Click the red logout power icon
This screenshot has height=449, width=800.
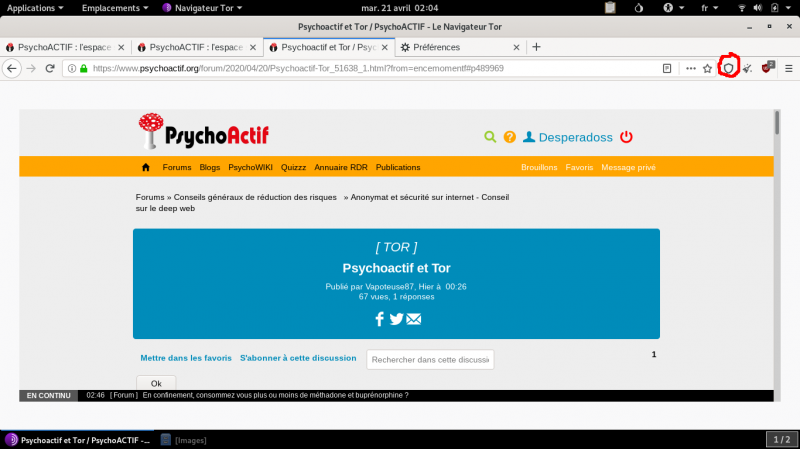[x=626, y=137]
